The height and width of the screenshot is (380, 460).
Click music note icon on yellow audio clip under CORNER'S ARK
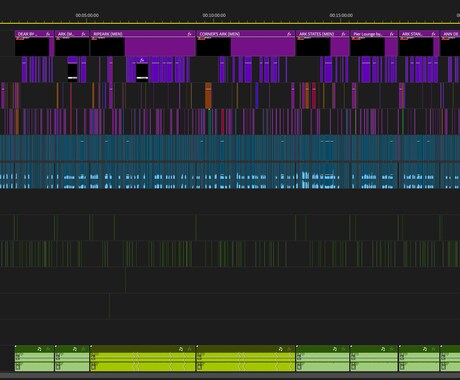281,349
